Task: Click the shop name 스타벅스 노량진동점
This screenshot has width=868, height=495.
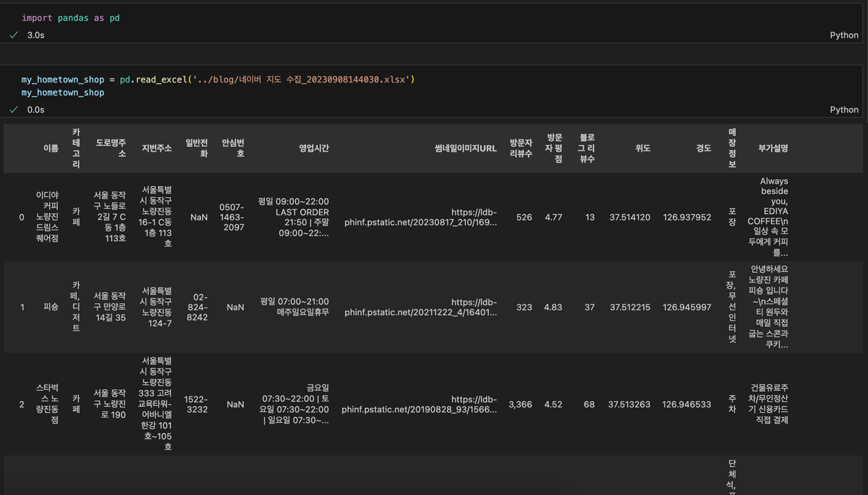Action: [48, 404]
